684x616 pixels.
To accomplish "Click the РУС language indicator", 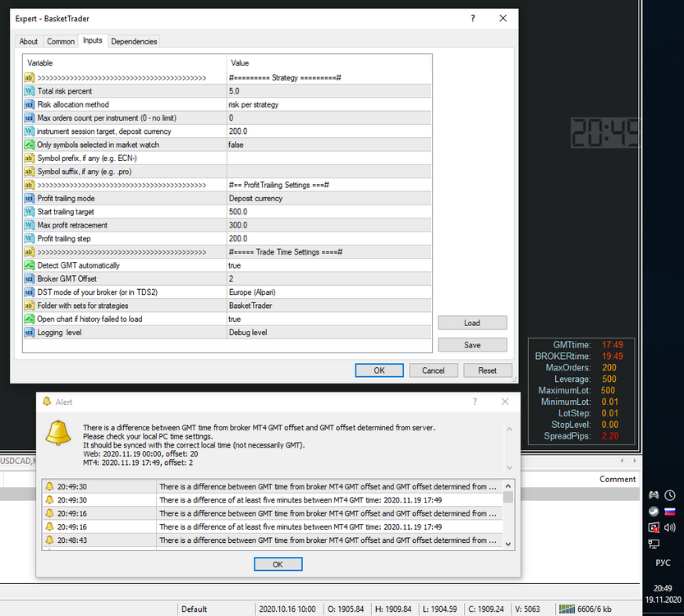I will (663, 563).
